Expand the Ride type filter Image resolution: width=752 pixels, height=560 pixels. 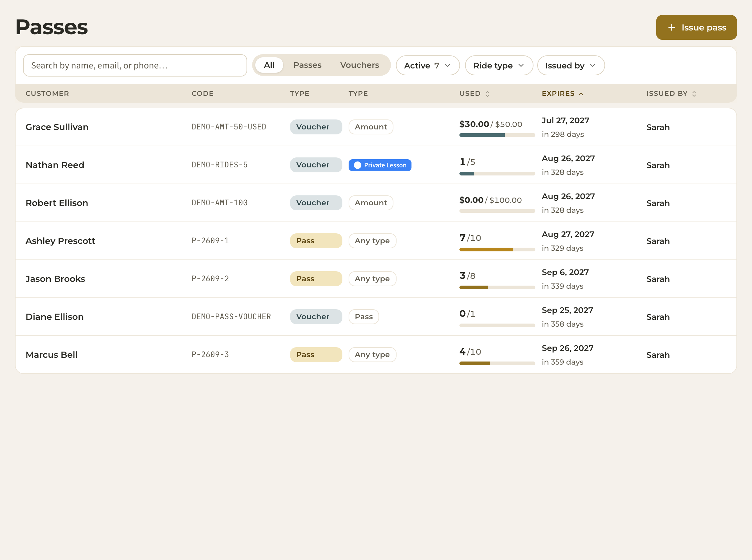pyautogui.click(x=499, y=65)
